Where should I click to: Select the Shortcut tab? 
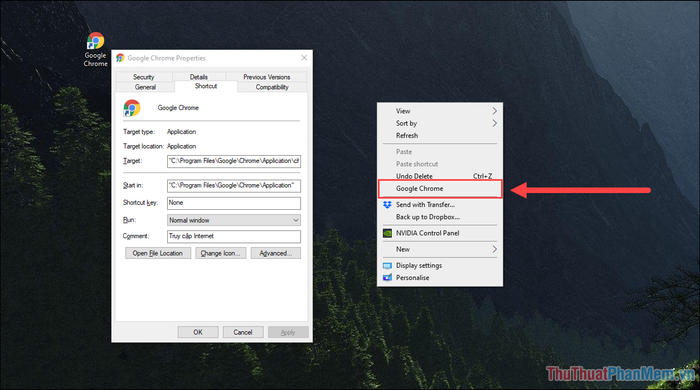(x=206, y=86)
